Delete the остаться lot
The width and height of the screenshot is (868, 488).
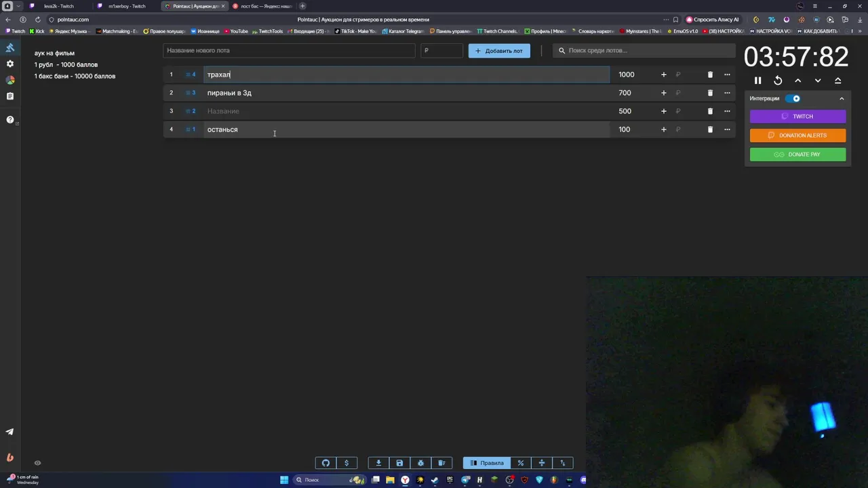[x=710, y=129]
